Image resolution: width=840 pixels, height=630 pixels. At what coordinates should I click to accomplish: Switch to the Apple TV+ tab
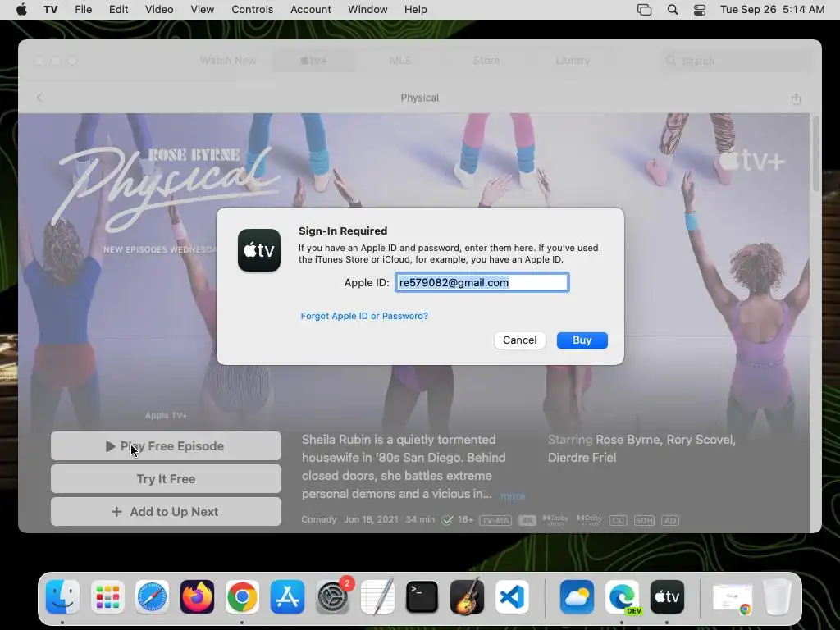pyautogui.click(x=314, y=61)
